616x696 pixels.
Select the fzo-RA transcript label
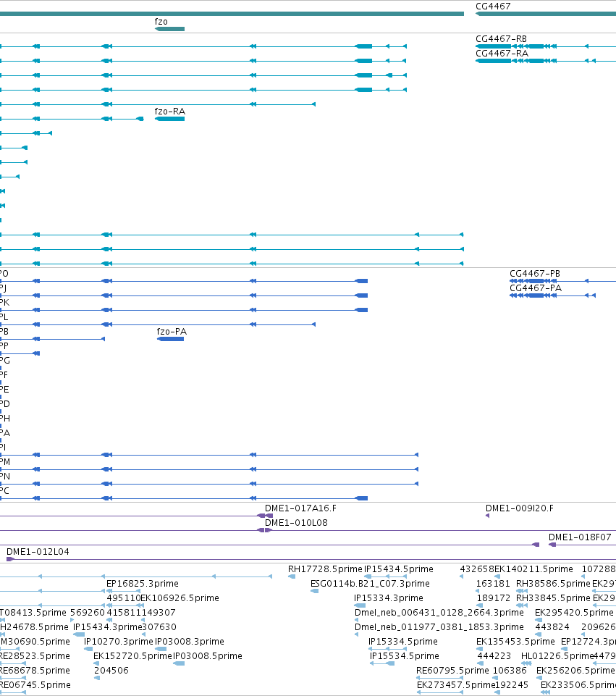[170, 112]
